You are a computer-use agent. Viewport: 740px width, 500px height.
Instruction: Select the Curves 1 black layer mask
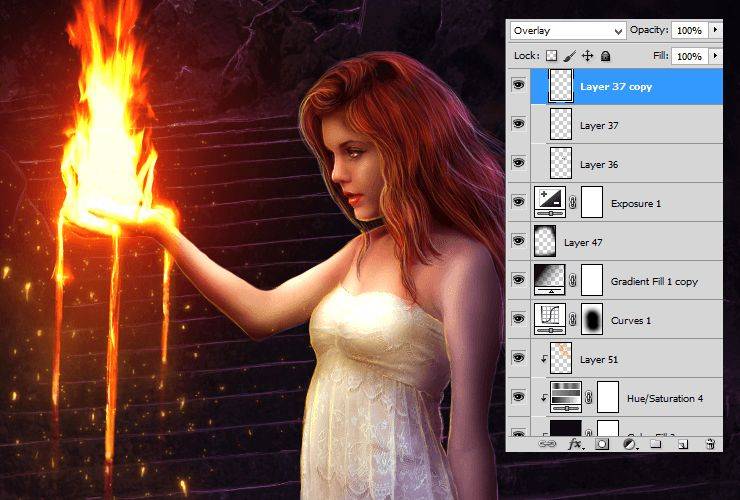point(592,319)
